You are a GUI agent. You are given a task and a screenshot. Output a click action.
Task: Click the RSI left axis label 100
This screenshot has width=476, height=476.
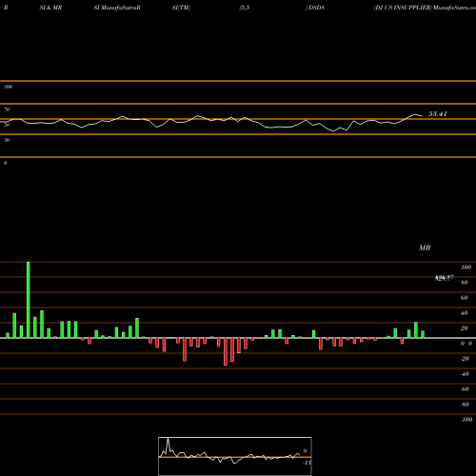pos(8,87)
